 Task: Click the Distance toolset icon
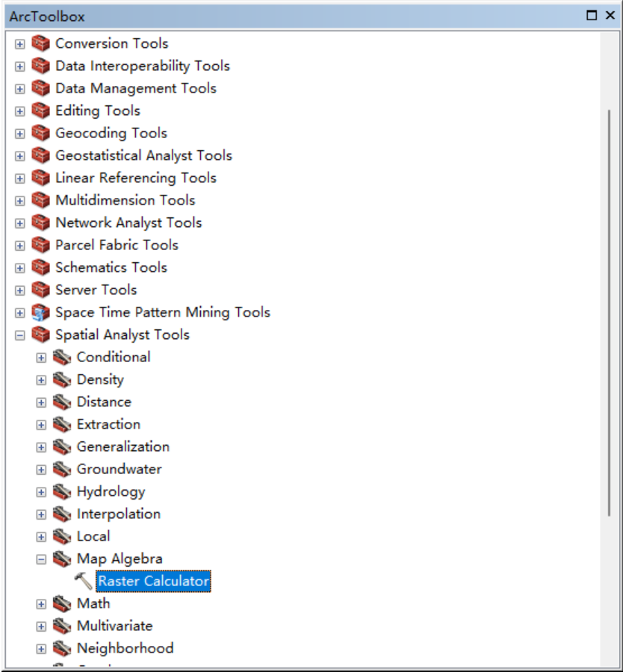62,402
